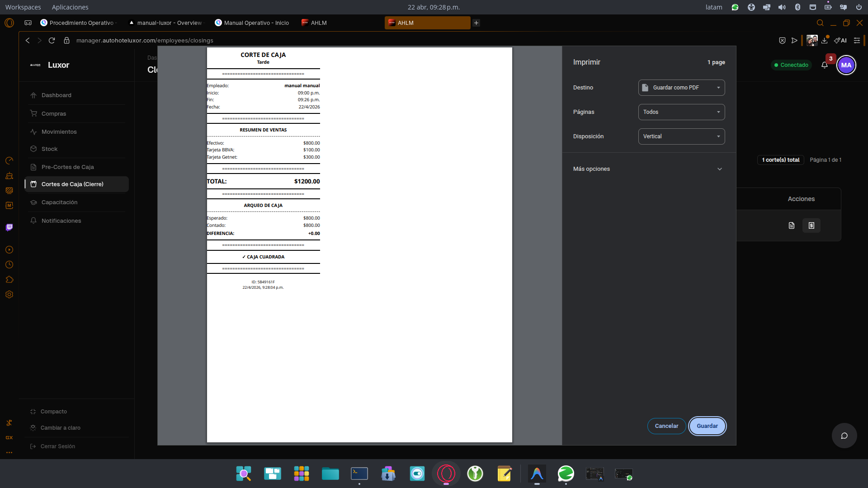Click the ad blocker shield icon
Image resolution: width=868 pixels, height=488 pixels.
coord(782,41)
